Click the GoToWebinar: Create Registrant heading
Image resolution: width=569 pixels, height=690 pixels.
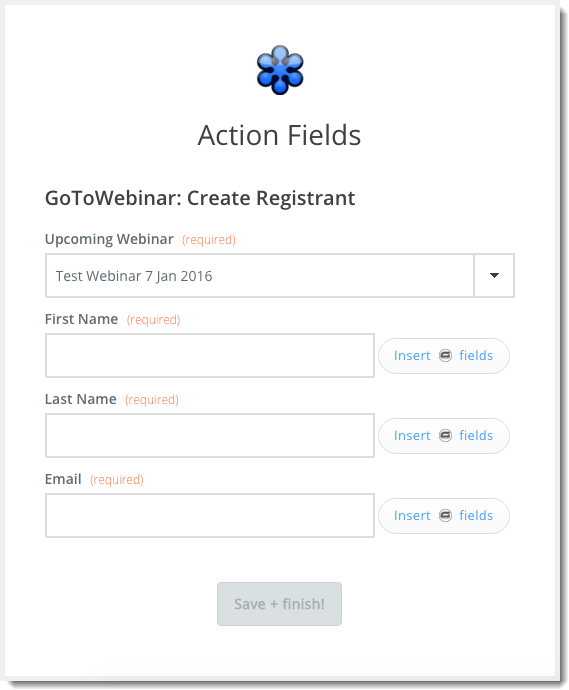tap(200, 198)
